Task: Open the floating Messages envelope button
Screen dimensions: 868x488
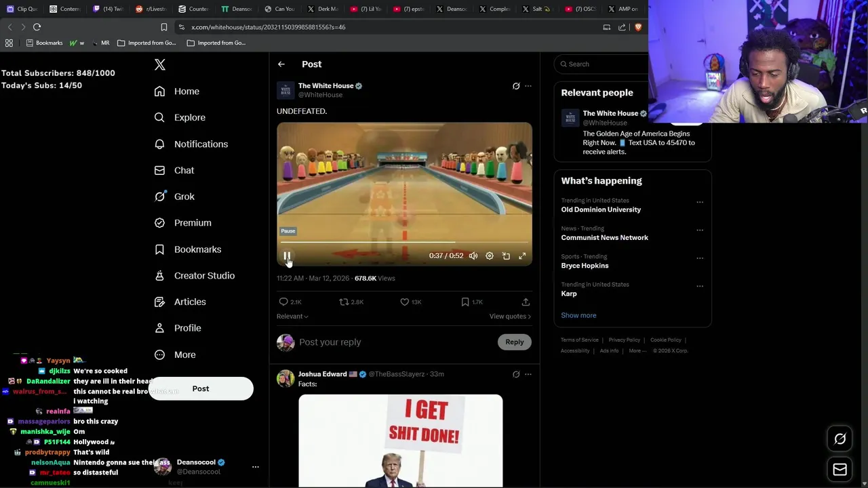Action: tap(840, 469)
